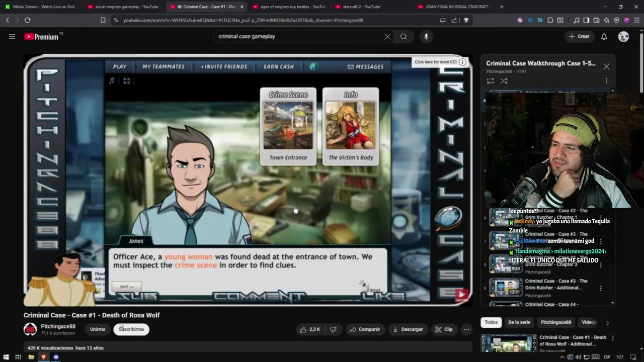Open Brave browser taskbar icon
Image resolution: width=644 pixels, height=362 pixels.
click(x=43, y=357)
